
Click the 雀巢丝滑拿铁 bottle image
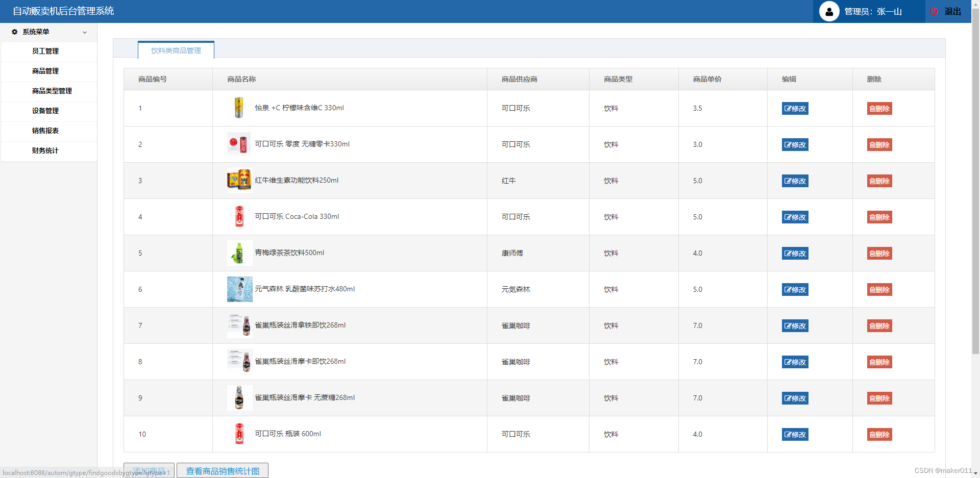click(x=239, y=325)
